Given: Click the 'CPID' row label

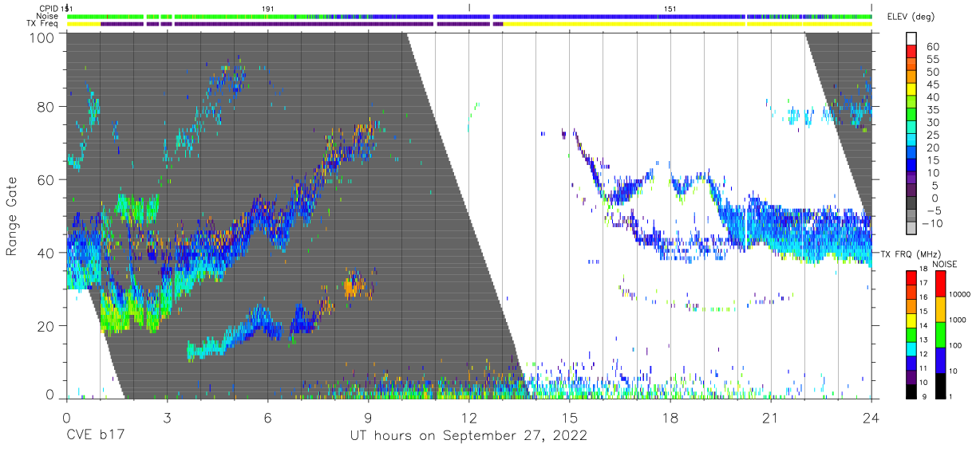Looking at the screenshot, I should [x=49, y=8].
